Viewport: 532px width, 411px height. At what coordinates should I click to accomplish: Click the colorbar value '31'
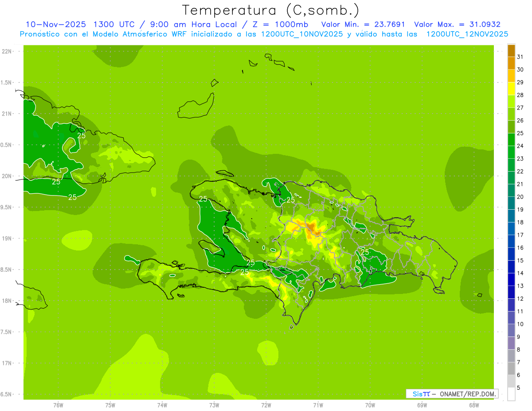coord(520,57)
